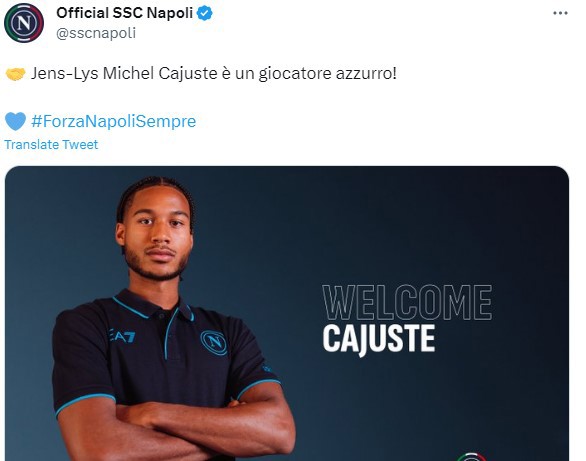This screenshot has height=461, width=586.
Task: Click the name Jens-Lys Michel Cajuste in the tweet
Action: tap(124, 74)
